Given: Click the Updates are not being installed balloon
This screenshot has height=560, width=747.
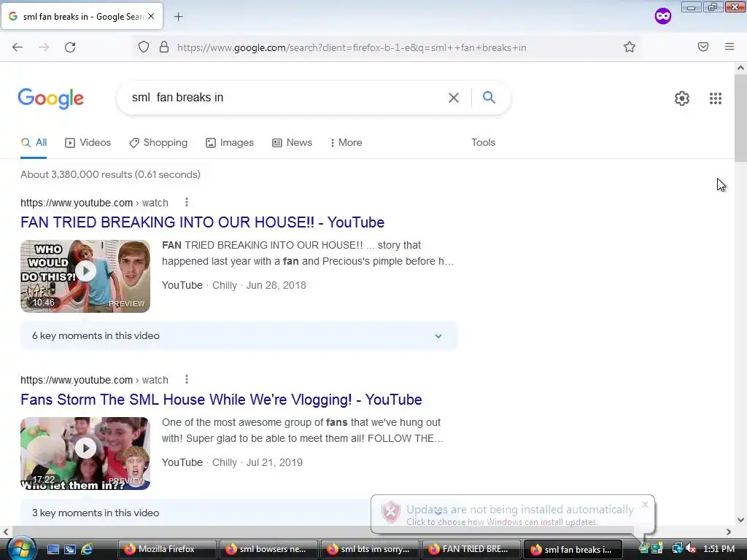Looking at the screenshot, I should (x=513, y=514).
